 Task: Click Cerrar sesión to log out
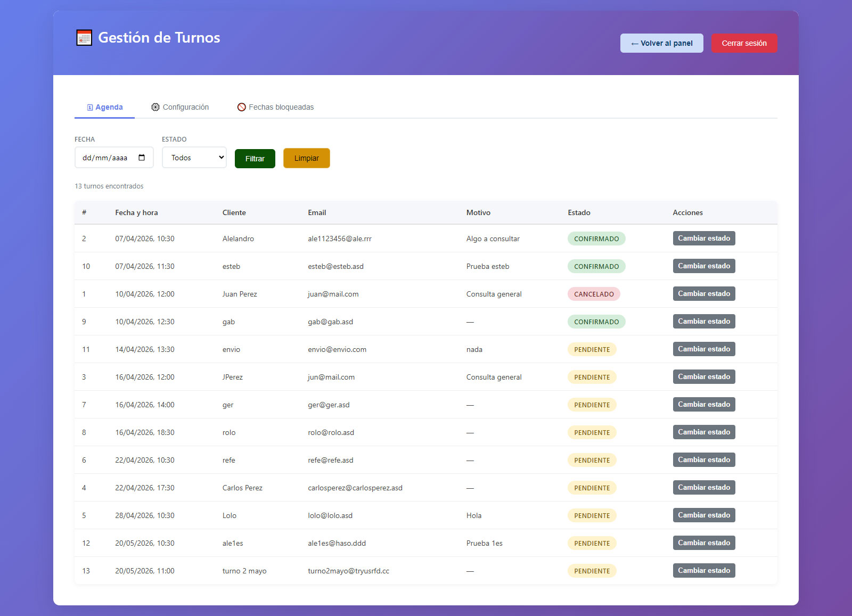[744, 43]
